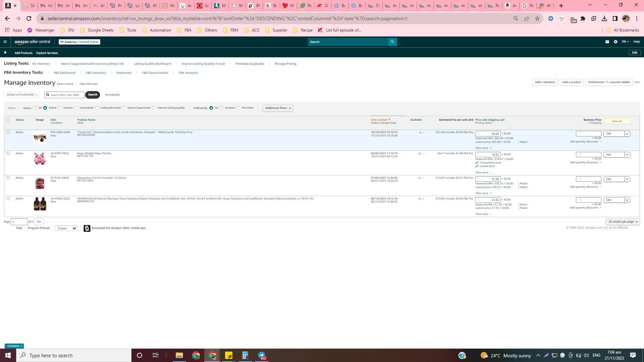Click the black Search button for SKU
Screen dimensions: 644x362
point(93,95)
